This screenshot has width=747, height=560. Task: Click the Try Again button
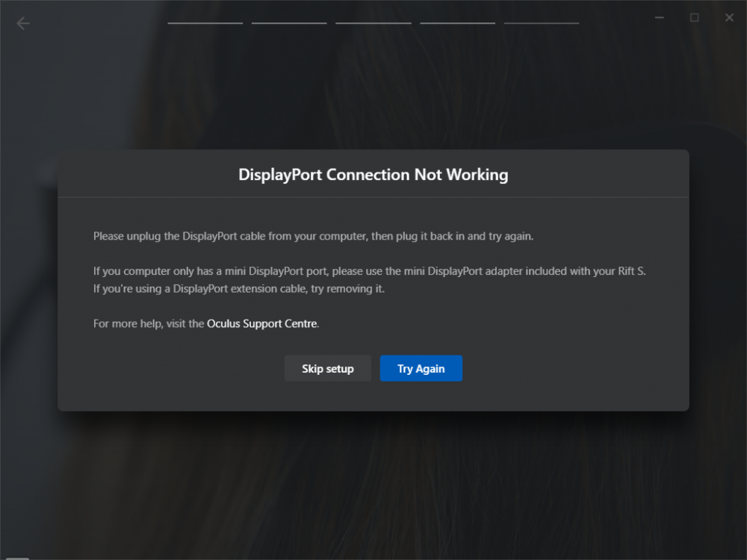point(421,368)
